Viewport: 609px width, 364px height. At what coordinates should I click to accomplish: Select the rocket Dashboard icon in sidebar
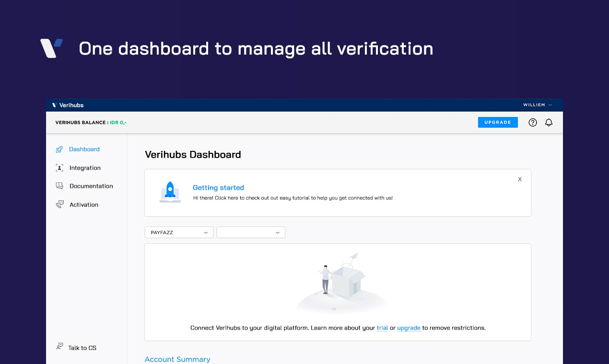tap(59, 149)
